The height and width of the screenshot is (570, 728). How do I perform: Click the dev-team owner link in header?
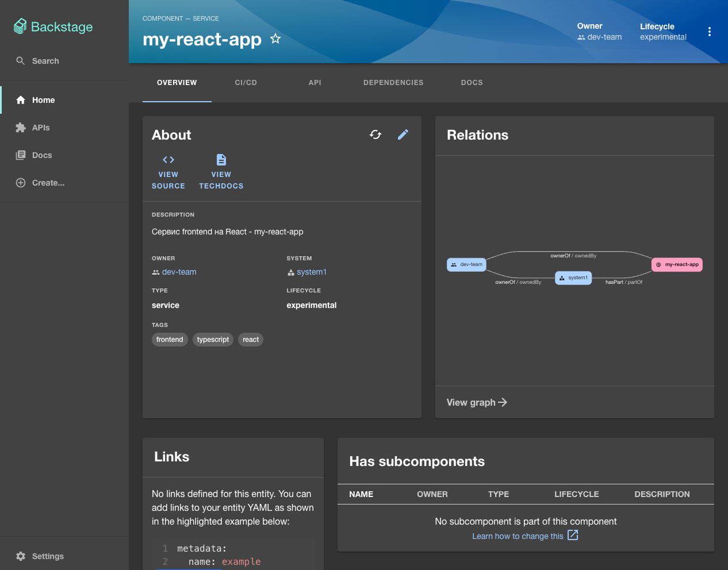click(600, 37)
